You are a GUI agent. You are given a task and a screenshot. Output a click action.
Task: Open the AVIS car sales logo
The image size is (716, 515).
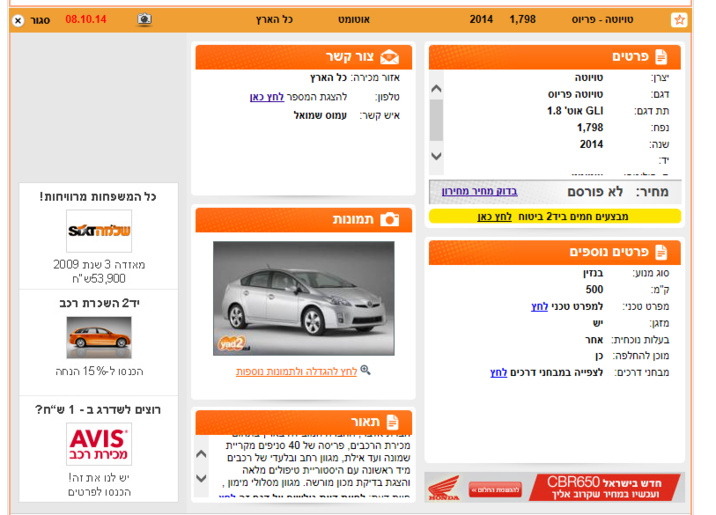pos(99,444)
